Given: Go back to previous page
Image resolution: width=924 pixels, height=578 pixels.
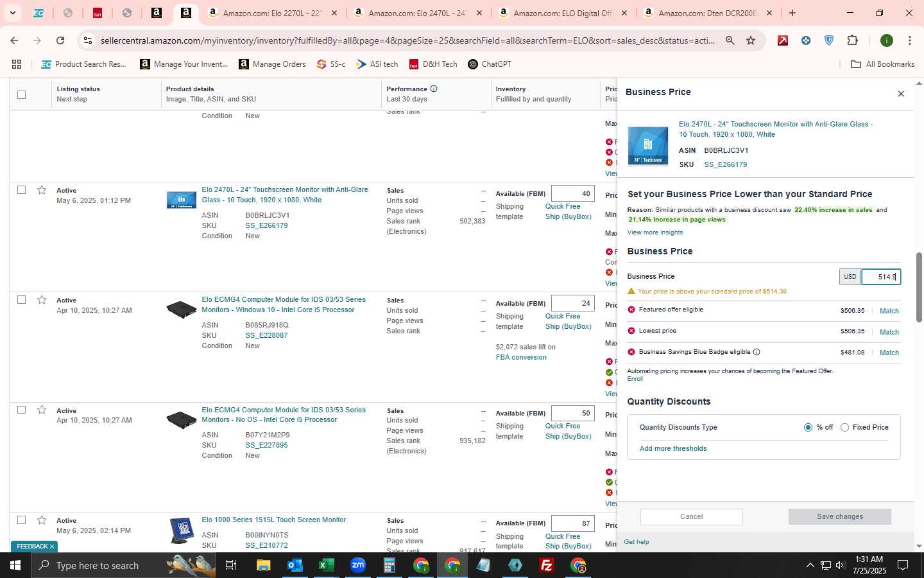Looking at the screenshot, I should click(14, 40).
